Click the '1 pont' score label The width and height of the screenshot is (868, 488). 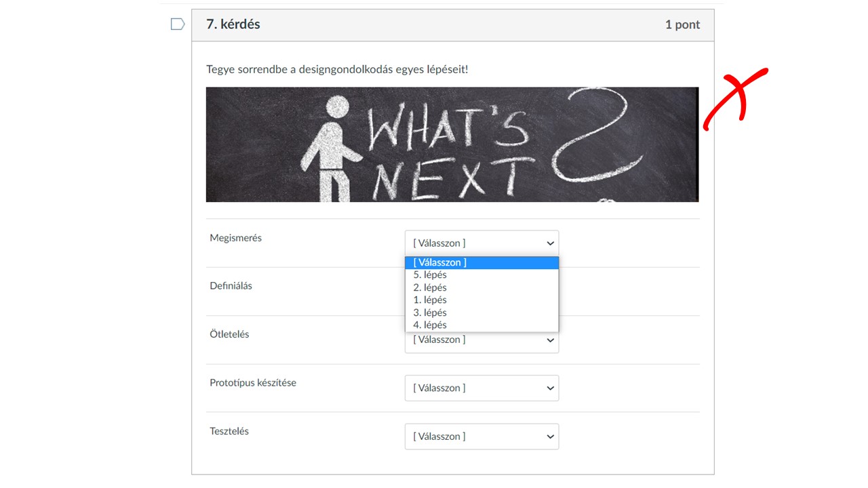pos(682,24)
